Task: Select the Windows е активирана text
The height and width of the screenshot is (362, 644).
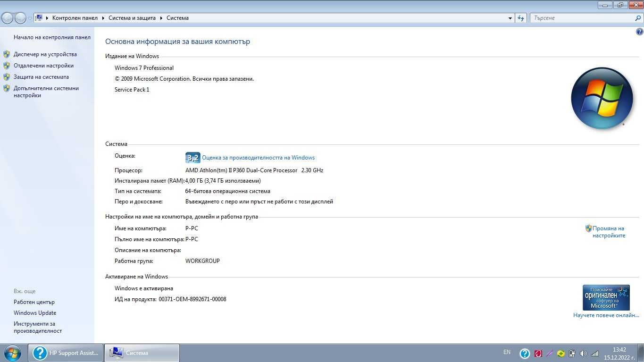Action: (x=144, y=288)
